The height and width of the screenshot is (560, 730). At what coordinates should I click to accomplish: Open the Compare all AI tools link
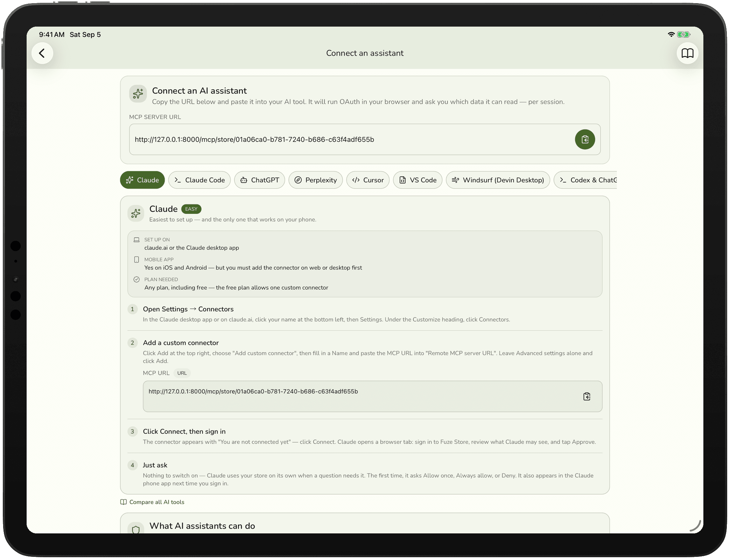pyautogui.click(x=152, y=502)
